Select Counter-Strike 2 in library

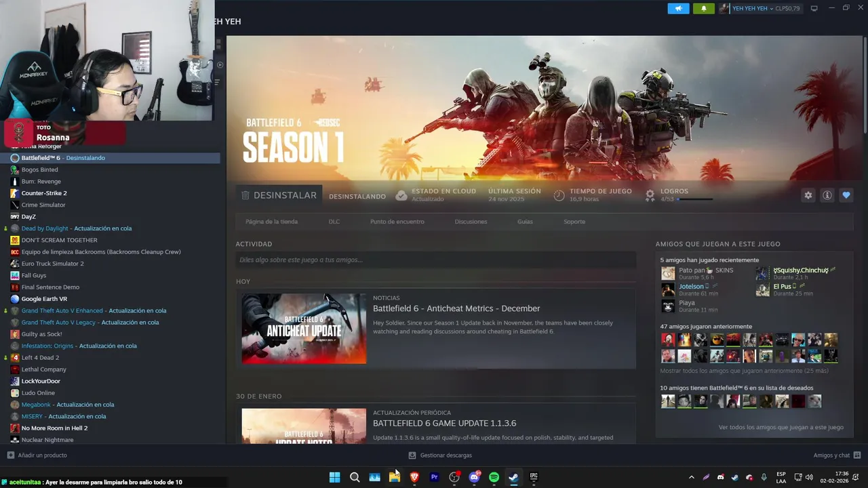pos(110,193)
